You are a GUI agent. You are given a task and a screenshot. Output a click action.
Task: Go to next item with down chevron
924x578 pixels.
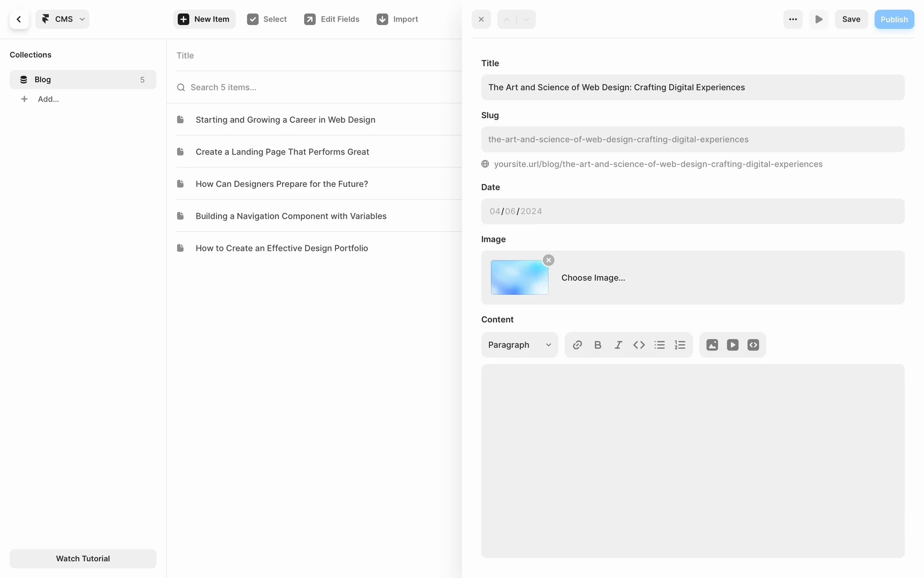click(526, 19)
